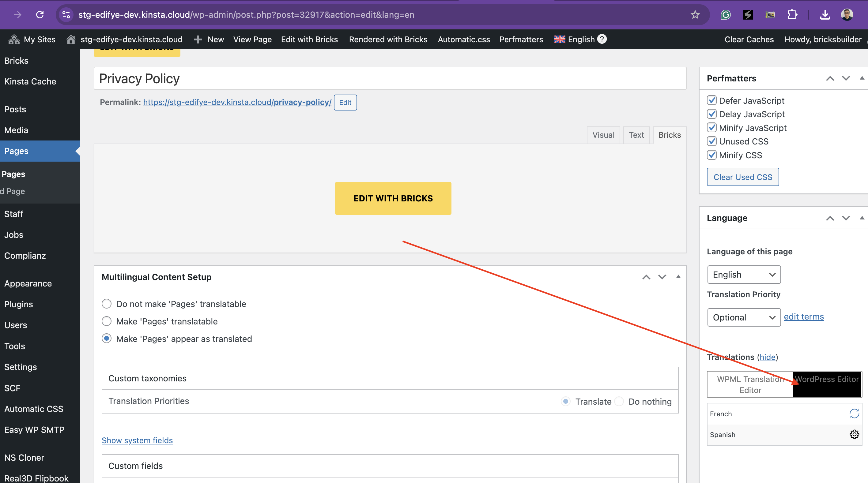Open Plugins in the admin sidebar
Viewport: 868px width, 483px height.
(19, 304)
